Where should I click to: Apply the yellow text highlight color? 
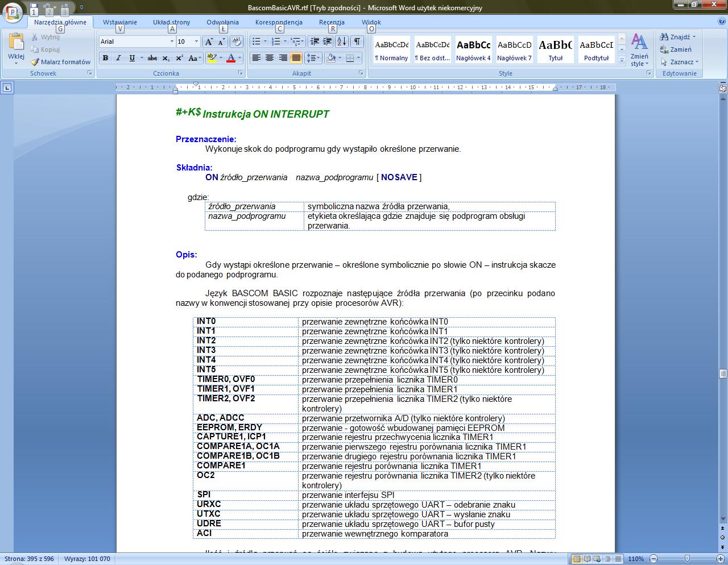tap(212, 58)
